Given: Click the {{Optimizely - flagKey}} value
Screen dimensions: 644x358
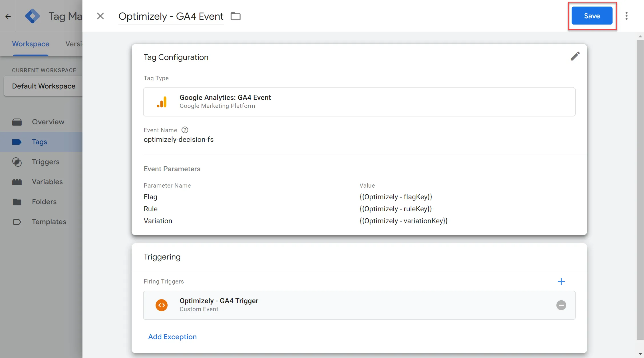Looking at the screenshot, I should point(396,197).
